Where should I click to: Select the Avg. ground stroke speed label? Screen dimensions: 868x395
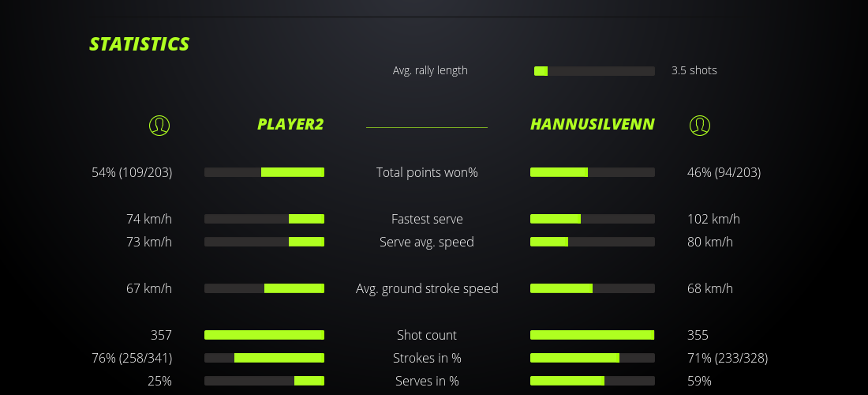tap(427, 288)
